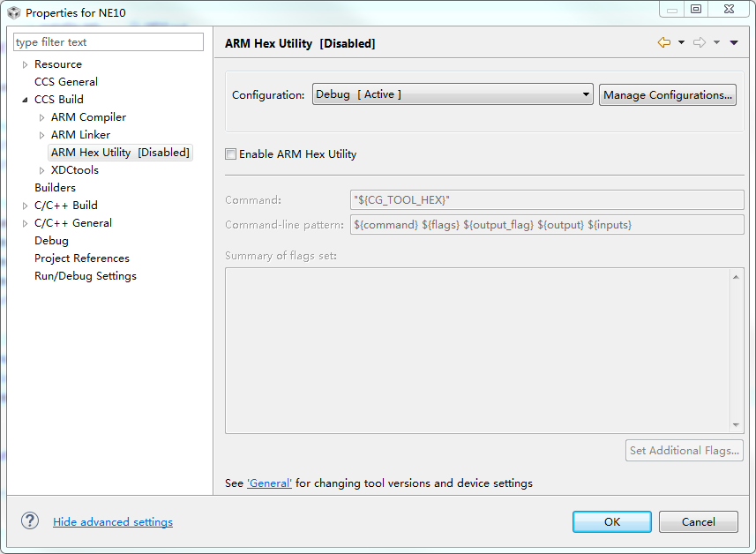Open the view menu triangle icon

734,42
